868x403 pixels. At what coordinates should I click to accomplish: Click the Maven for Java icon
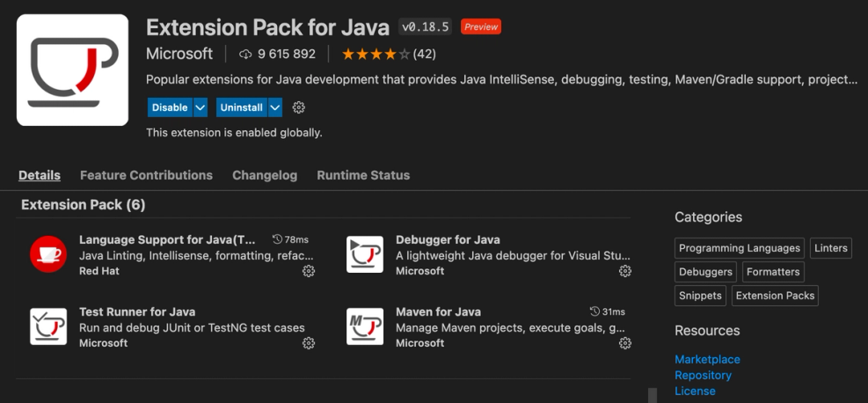tap(365, 326)
